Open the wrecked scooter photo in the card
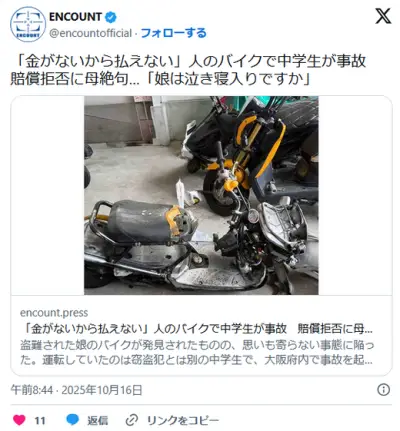The height and width of the screenshot is (431, 400). coord(201,195)
